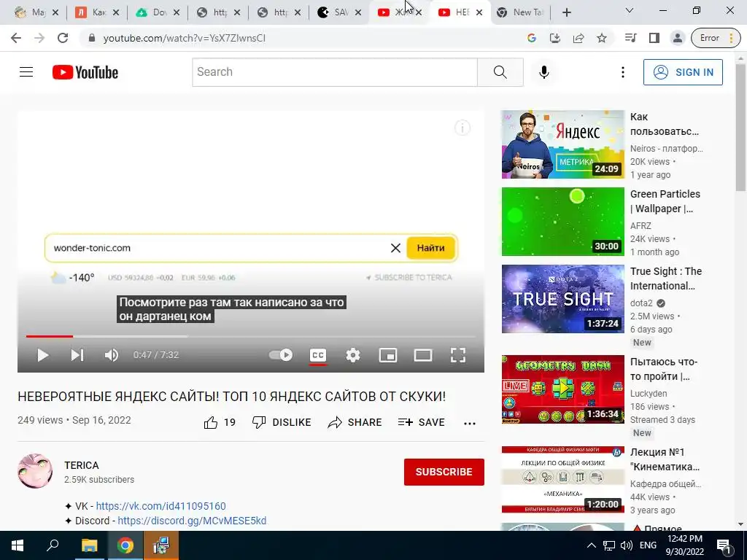747x560 pixels.
Task: Open the Discord invite link
Action: (192, 521)
